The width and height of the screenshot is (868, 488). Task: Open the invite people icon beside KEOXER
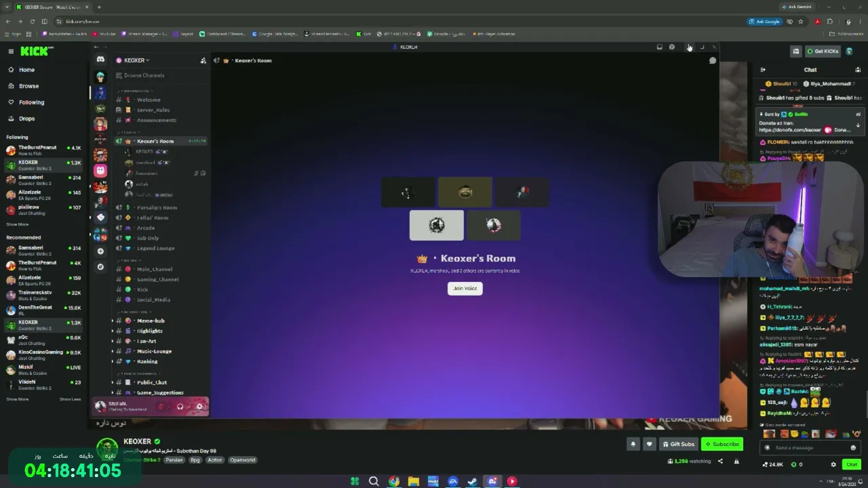203,61
